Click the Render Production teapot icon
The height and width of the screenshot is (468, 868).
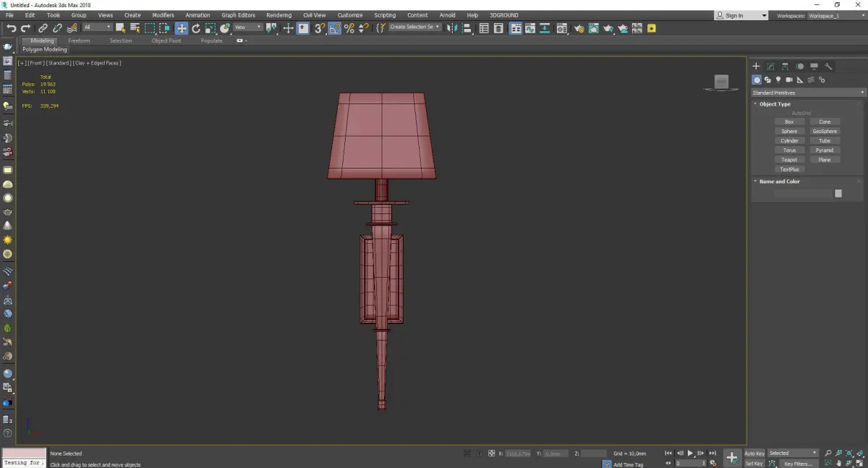[608, 28]
